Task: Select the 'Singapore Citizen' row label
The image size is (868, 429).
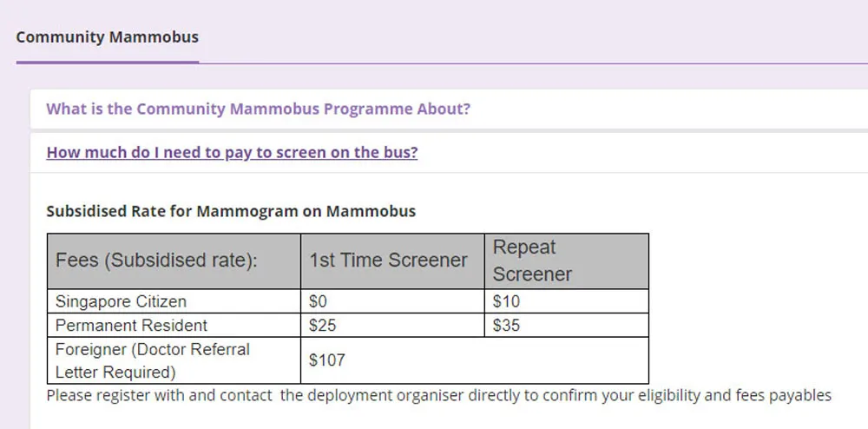Action: [x=174, y=301]
